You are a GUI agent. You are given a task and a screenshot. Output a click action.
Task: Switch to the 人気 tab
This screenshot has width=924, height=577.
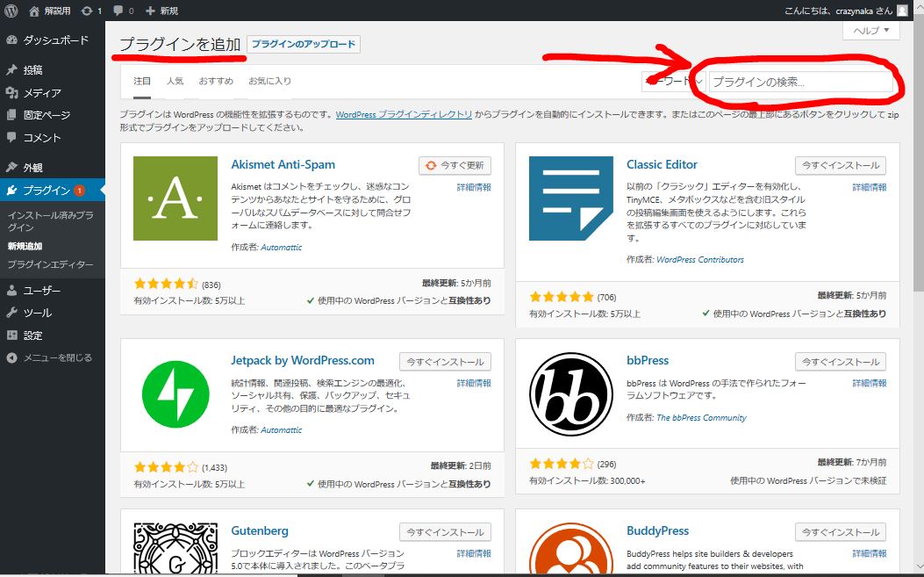point(175,82)
